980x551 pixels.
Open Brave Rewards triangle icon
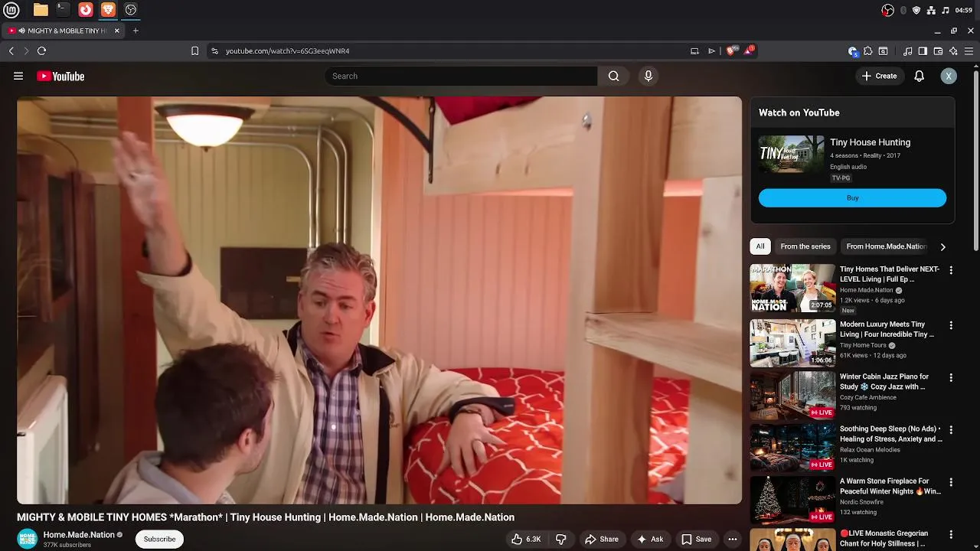(748, 51)
